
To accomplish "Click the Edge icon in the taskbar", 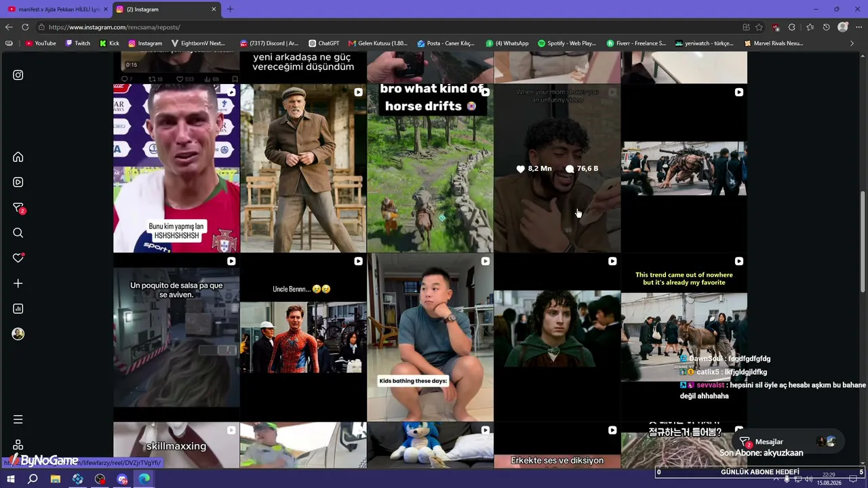I will pyautogui.click(x=144, y=479).
